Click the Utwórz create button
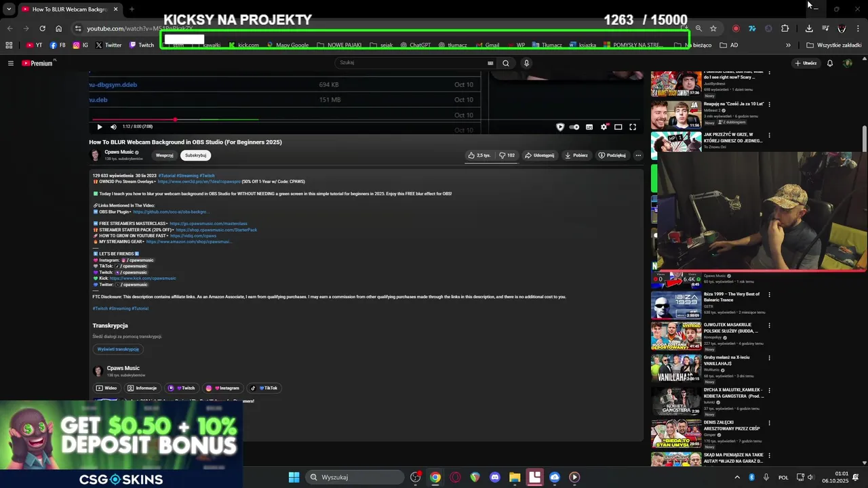Viewport: 868px width, 488px height. [x=806, y=63]
